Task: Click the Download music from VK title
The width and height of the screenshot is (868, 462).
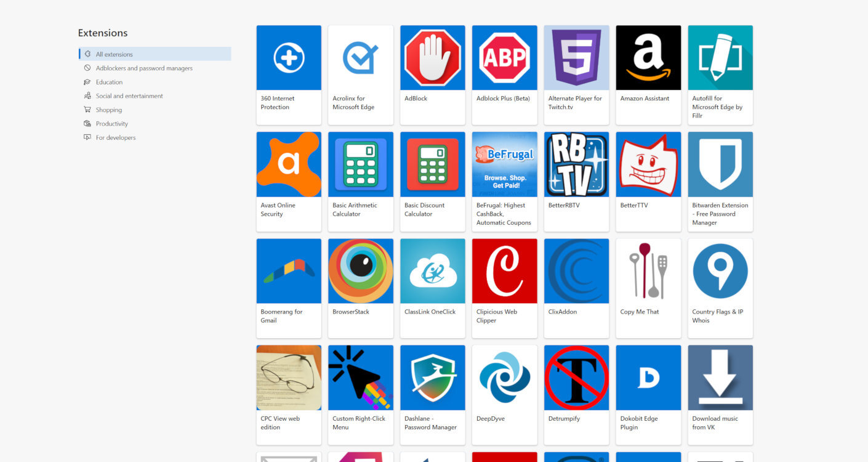Action: coord(715,423)
